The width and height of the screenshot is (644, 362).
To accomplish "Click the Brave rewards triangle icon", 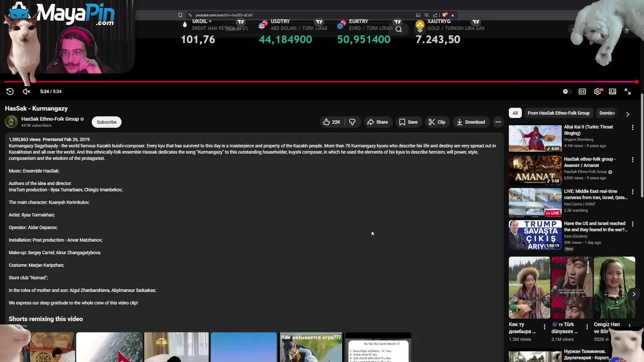I will pyautogui.click(x=452, y=15).
